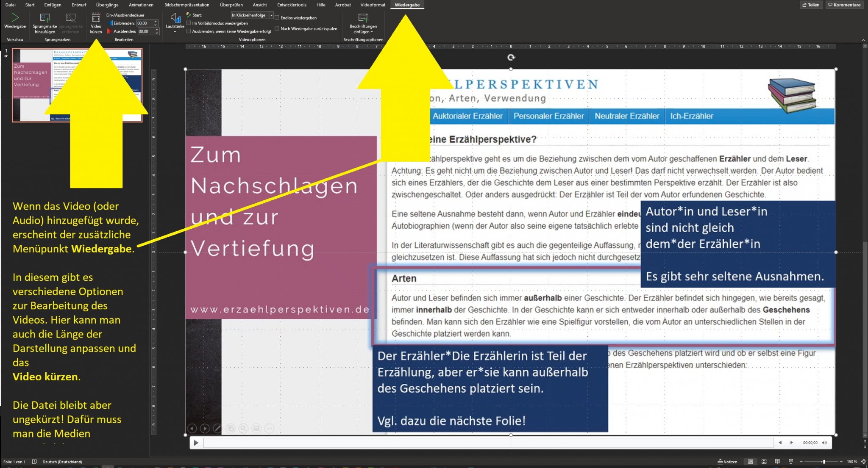Image resolution: width=868 pixels, height=468 pixels.
Task: Open slide sorter view in status bar
Action: [x=764, y=462]
